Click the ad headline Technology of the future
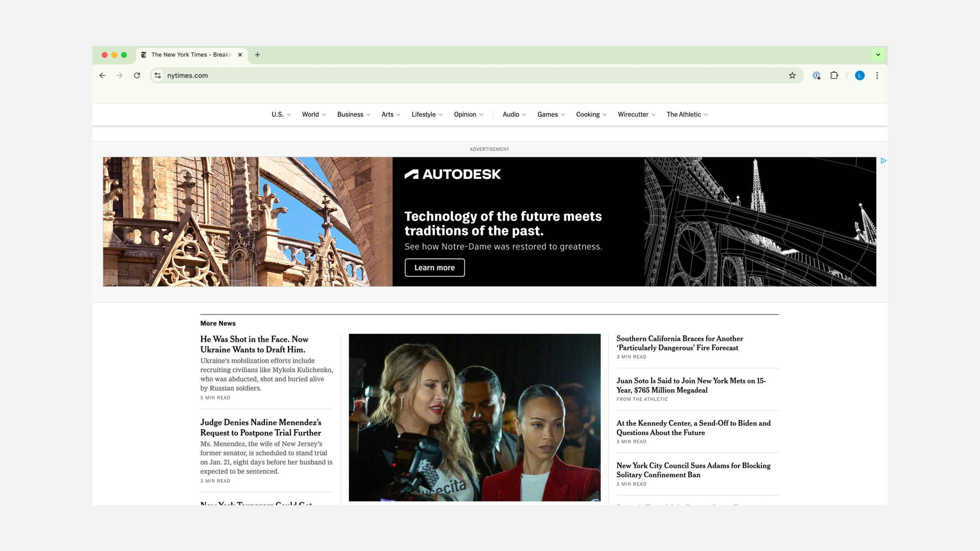Screen dimensions: 980x551 503,223
